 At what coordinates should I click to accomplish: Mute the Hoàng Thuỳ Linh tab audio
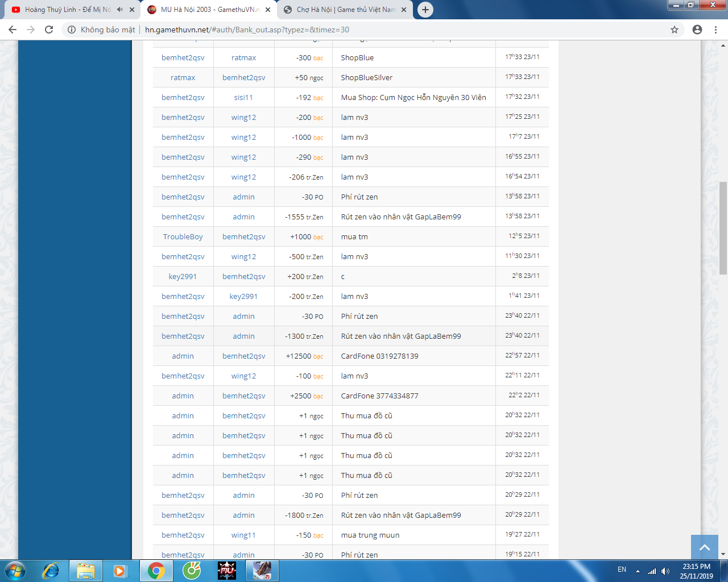pos(120,10)
